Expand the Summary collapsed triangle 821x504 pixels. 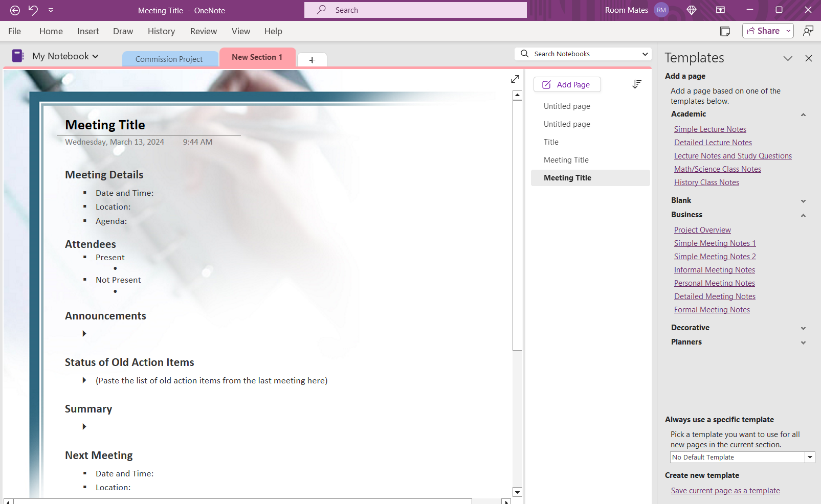pos(84,427)
